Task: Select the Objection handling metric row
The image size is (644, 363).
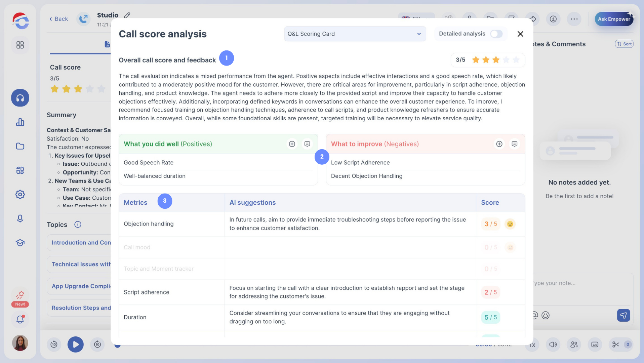Action: point(149,224)
